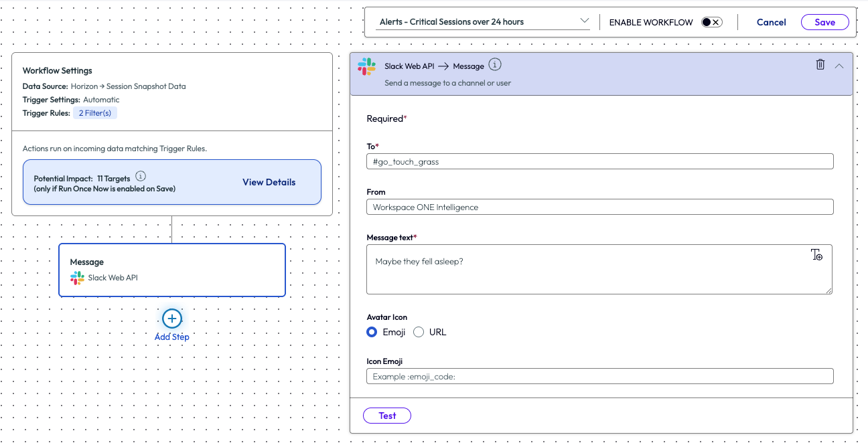
Task: Click Slack logo in Message step card
Action: pos(78,278)
